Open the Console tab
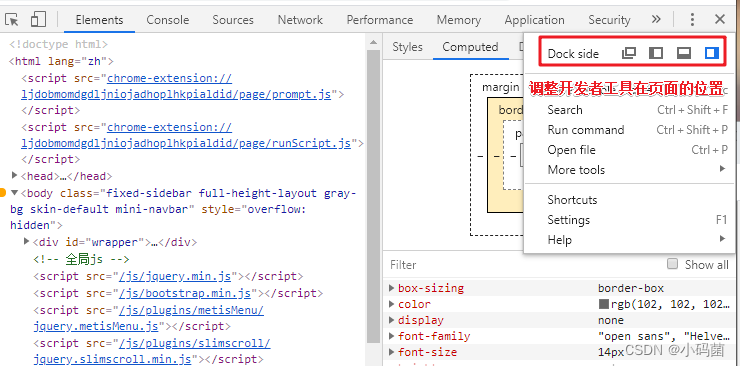Image resolution: width=740 pixels, height=366 pixels. [168, 20]
